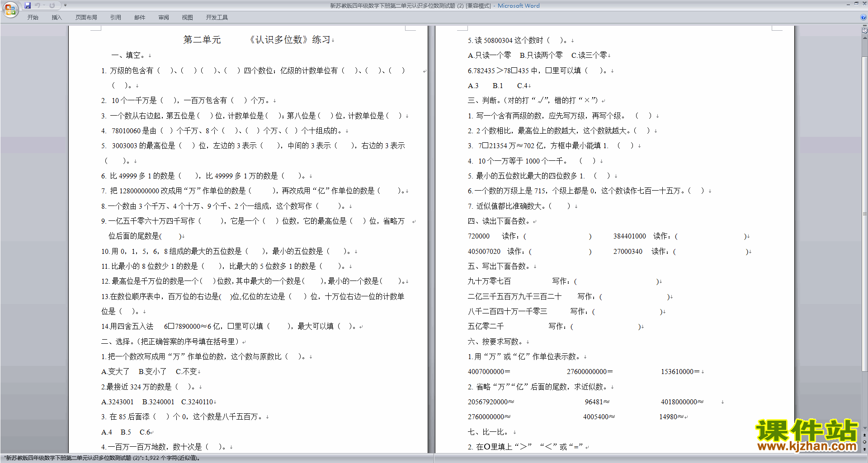This screenshot has width=868, height=463.
Task: Jump to previous page double-arrow icon
Action: tap(864, 435)
